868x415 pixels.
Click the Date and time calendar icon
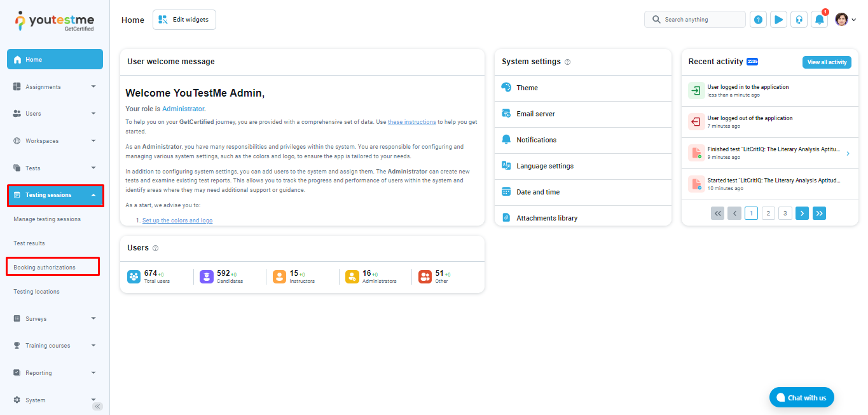pos(506,192)
